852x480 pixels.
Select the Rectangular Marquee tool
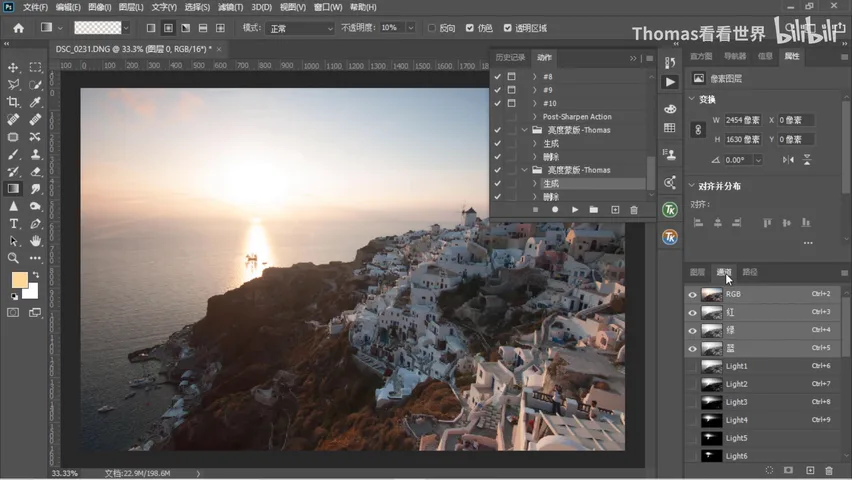click(35, 67)
